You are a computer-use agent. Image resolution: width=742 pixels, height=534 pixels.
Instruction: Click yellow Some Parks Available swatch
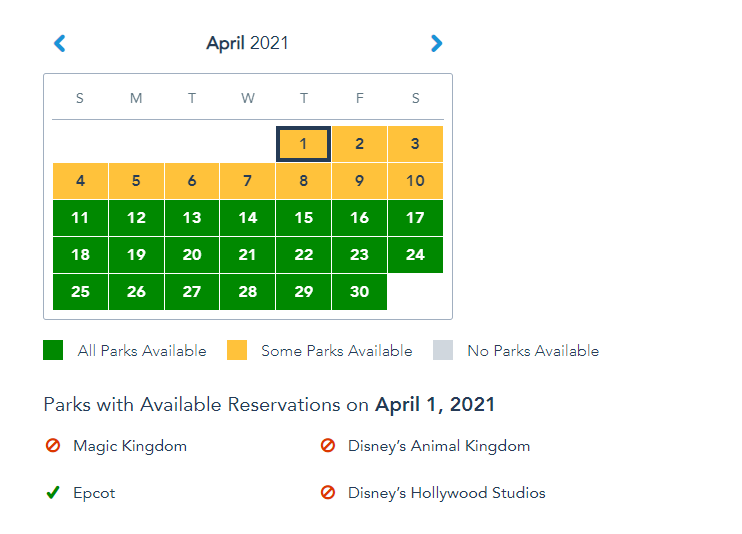(x=237, y=350)
